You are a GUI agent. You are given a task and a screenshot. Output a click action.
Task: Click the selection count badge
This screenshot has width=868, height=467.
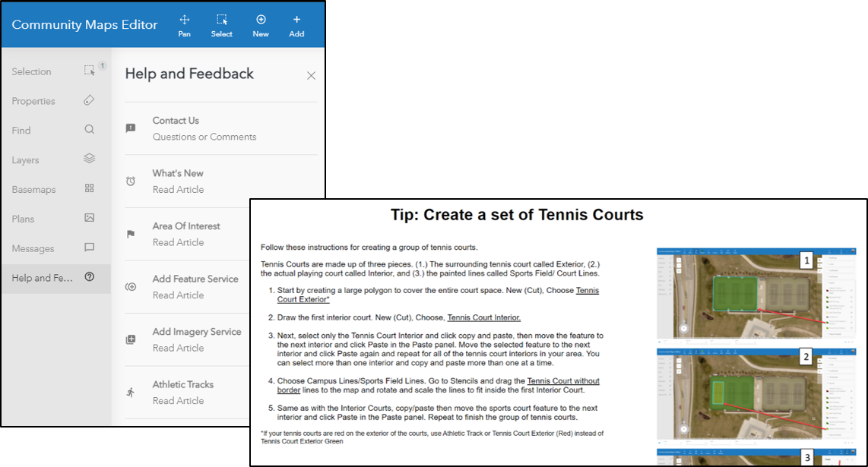(x=103, y=66)
